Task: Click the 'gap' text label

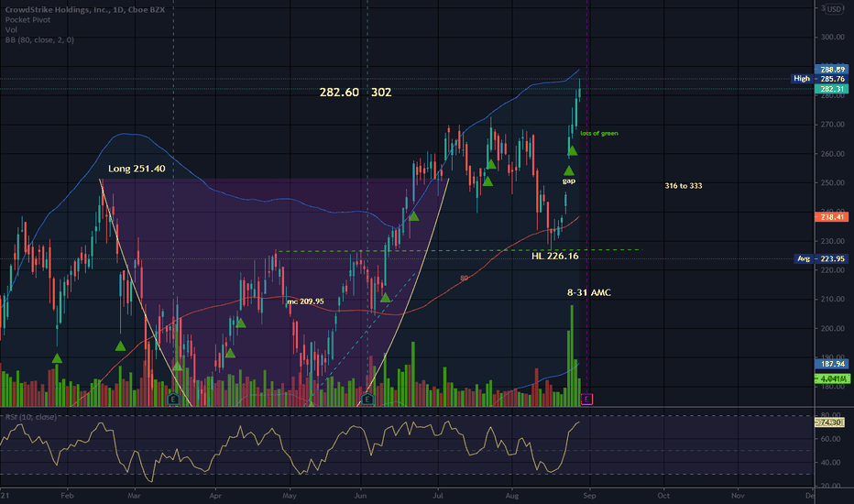Action: [569, 181]
